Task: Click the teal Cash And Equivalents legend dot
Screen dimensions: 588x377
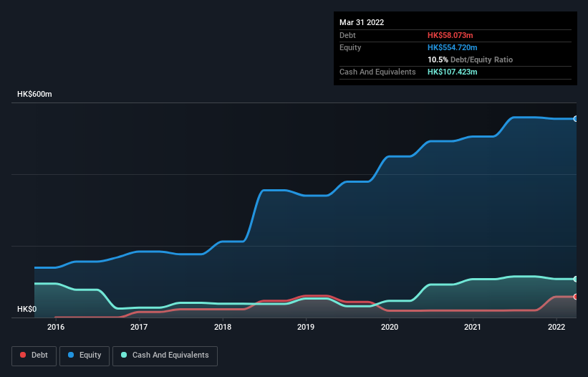Action: pos(124,355)
